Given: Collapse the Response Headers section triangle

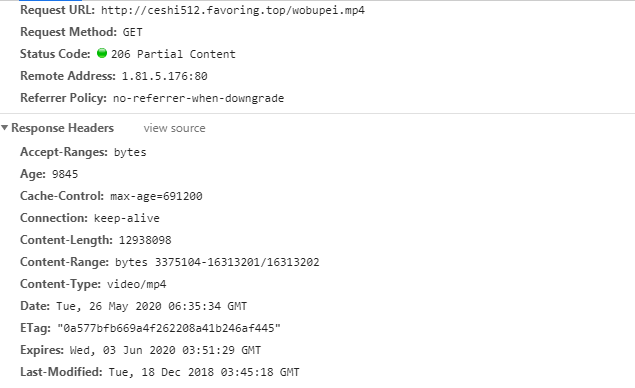Looking at the screenshot, I should point(4,128).
